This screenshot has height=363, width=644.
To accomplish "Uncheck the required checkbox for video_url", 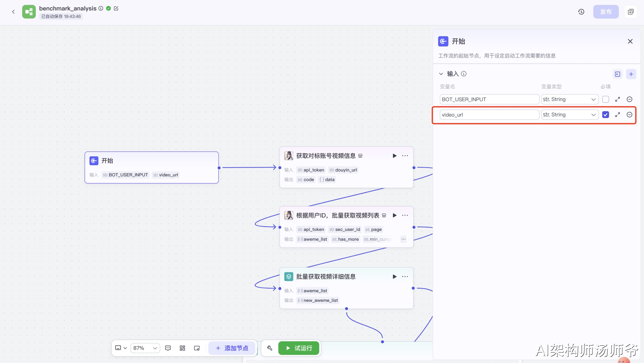I will (606, 115).
